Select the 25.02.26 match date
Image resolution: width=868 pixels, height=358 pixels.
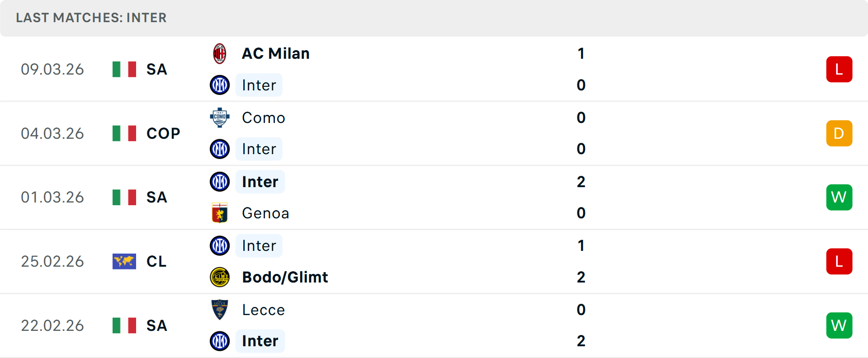click(x=52, y=261)
